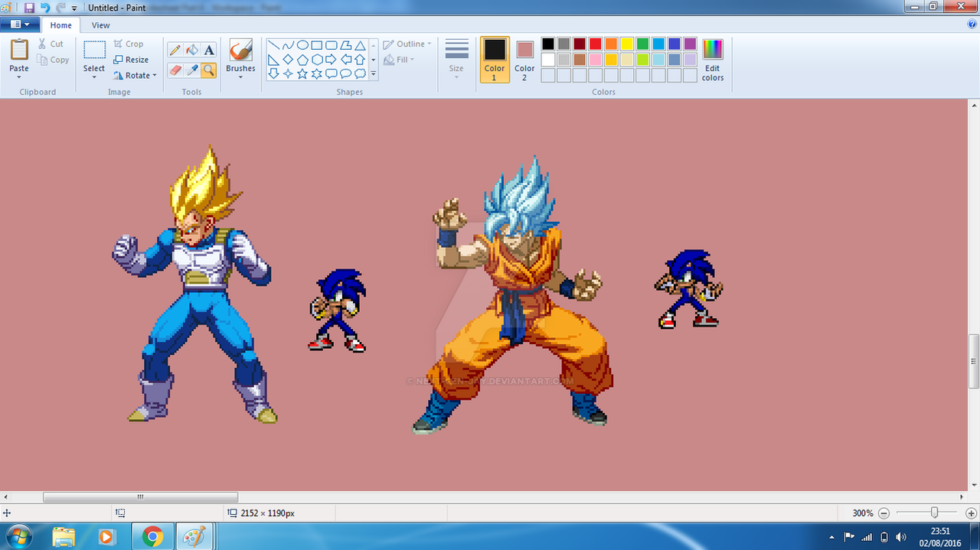Viewport: 980px width, 550px height.
Task: Activate Color 1 selector
Action: (495, 59)
